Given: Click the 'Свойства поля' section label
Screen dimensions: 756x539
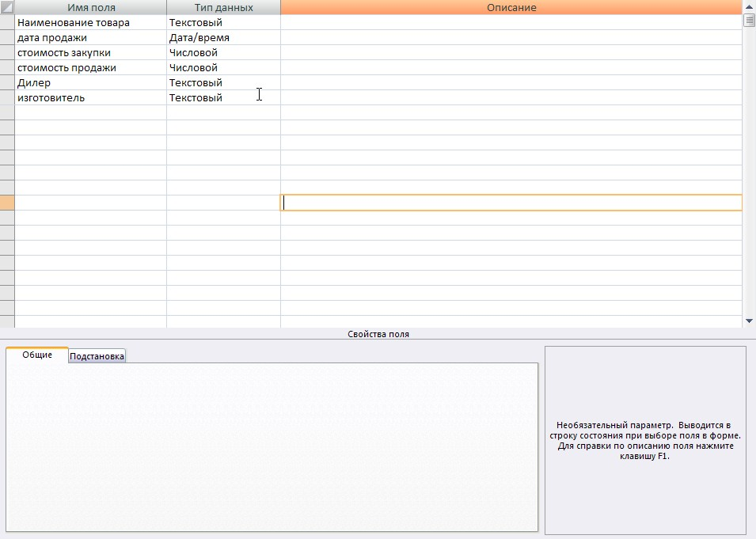Looking at the screenshot, I should 378,334.
